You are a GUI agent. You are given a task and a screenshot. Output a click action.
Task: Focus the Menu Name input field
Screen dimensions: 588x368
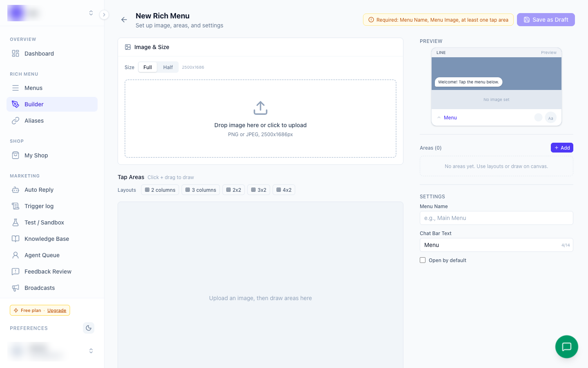(497, 218)
